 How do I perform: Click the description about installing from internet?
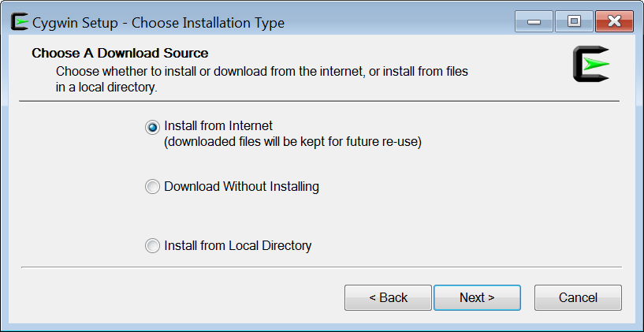coord(262,80)
